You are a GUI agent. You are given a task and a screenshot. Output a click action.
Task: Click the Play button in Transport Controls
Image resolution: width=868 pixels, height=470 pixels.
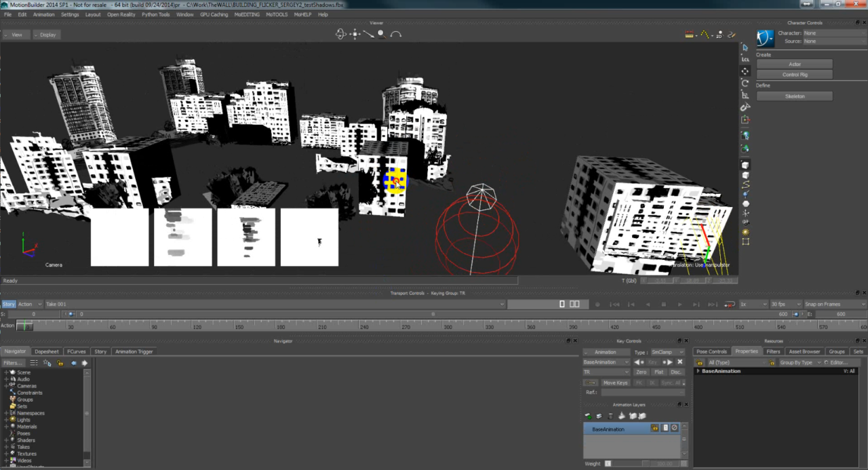pyautogui.click(x=680, y=305)
